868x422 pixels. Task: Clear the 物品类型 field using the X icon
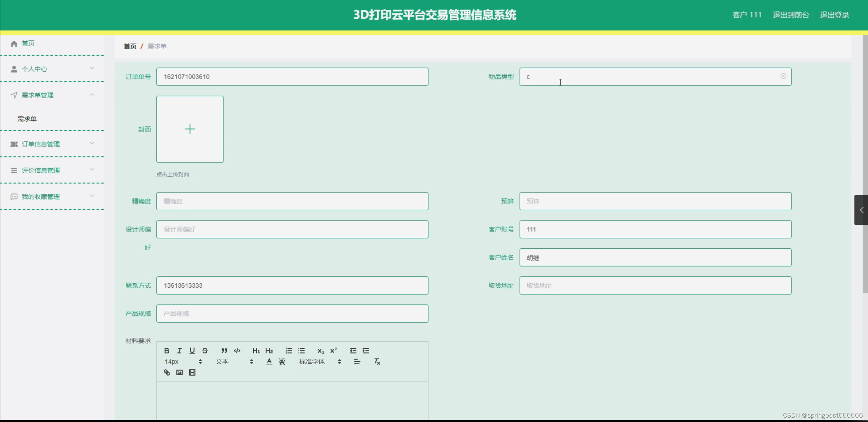(783, 76)
